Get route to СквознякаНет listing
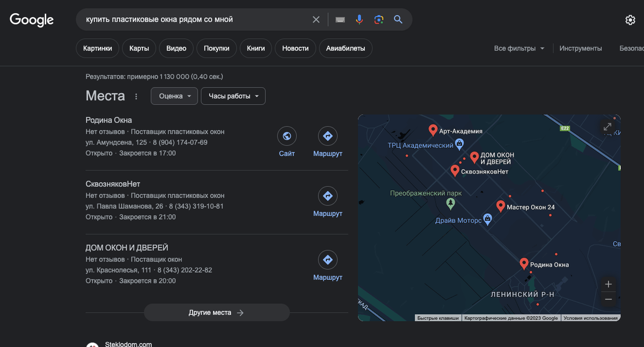Viewport: 644px width, 347px height. pyautogui.click(x=328, y=196)
